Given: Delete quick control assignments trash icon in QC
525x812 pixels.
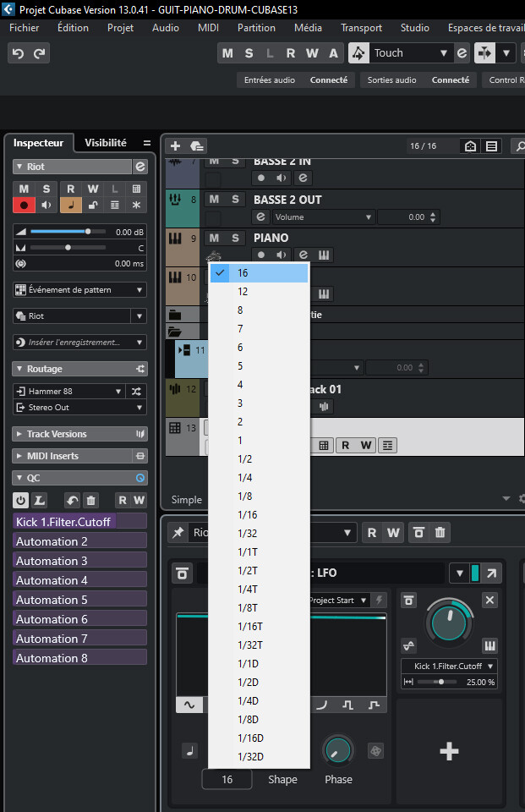Looking at the screenshot, I should [91, 500].
